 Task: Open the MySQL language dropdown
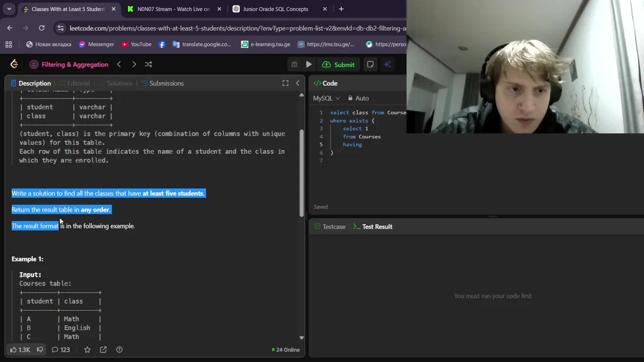[x=326, y=98]
